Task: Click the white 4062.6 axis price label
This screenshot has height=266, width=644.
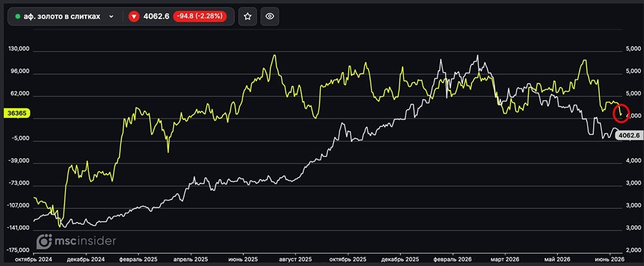Action: point(629,135)
